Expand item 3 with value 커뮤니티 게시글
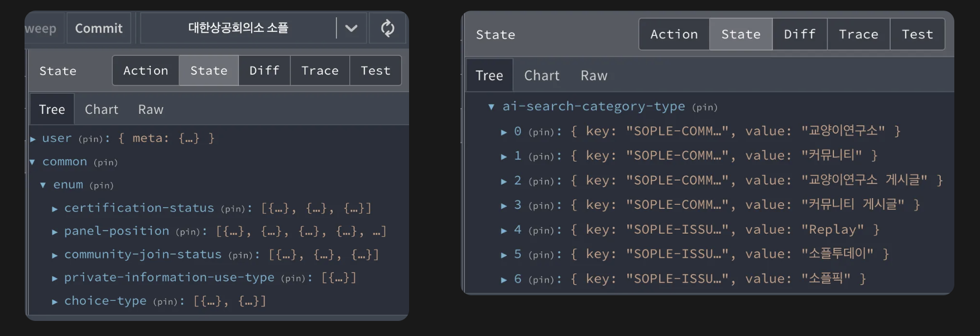Screen dimensions: 980x336 click(504, 206)
